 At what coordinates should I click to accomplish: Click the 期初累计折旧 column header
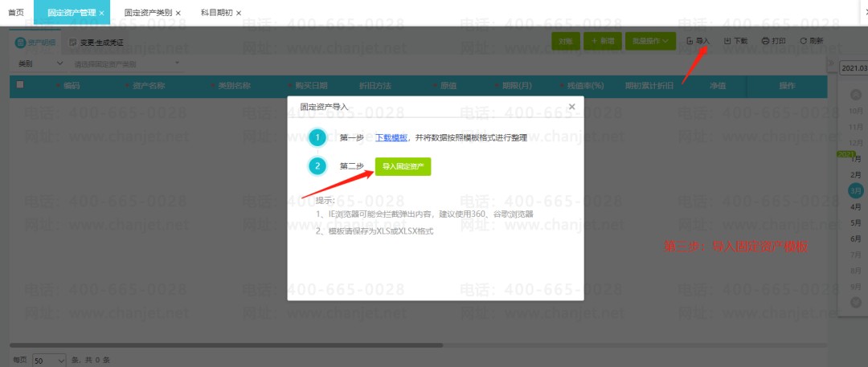(x=649, y=86)
